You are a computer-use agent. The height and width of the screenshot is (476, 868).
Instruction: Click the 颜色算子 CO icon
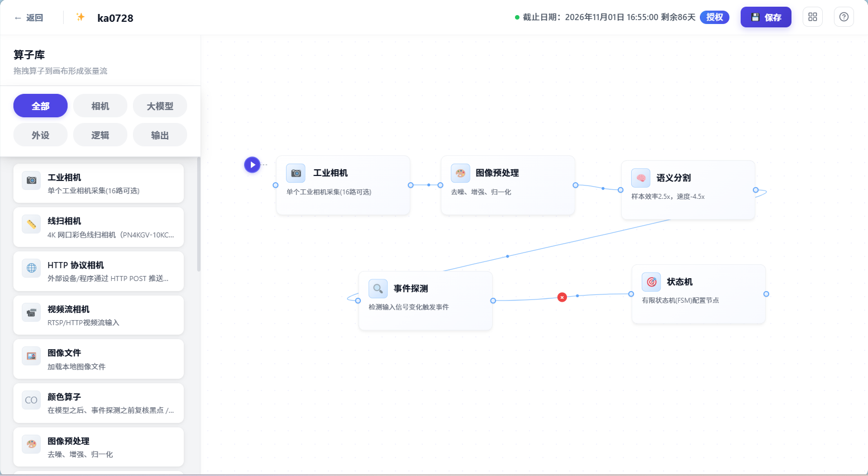pyautogui.click(x=31, y=400)
